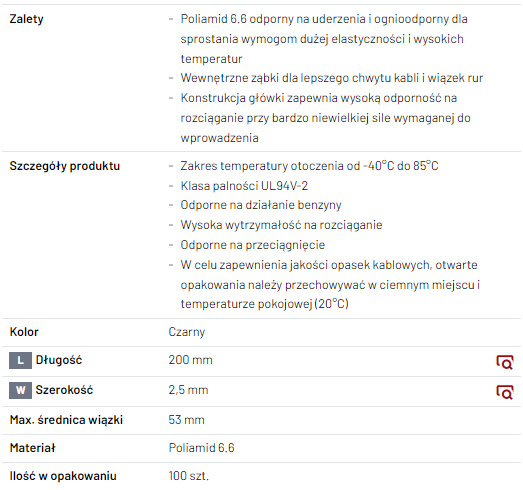Click the gray W dimension badge

[x=20, y=390]
